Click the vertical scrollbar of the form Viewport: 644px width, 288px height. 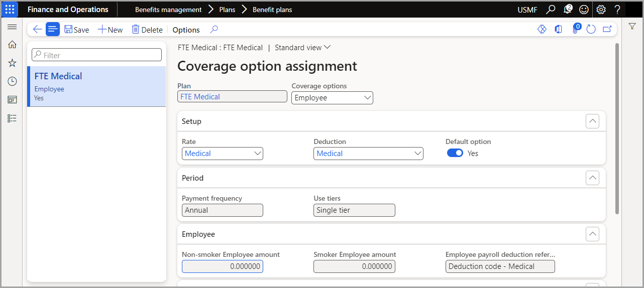pos(617,128)
